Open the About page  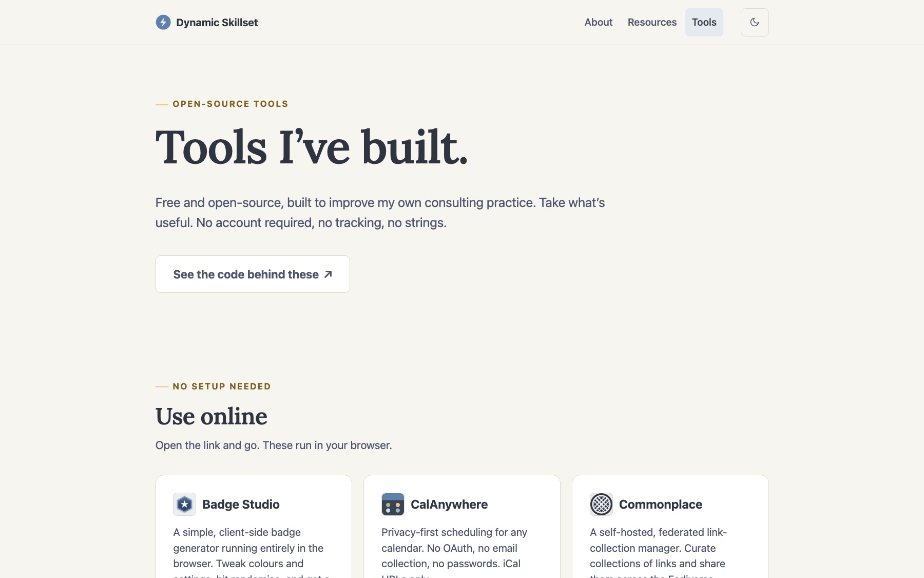(599, 22)
